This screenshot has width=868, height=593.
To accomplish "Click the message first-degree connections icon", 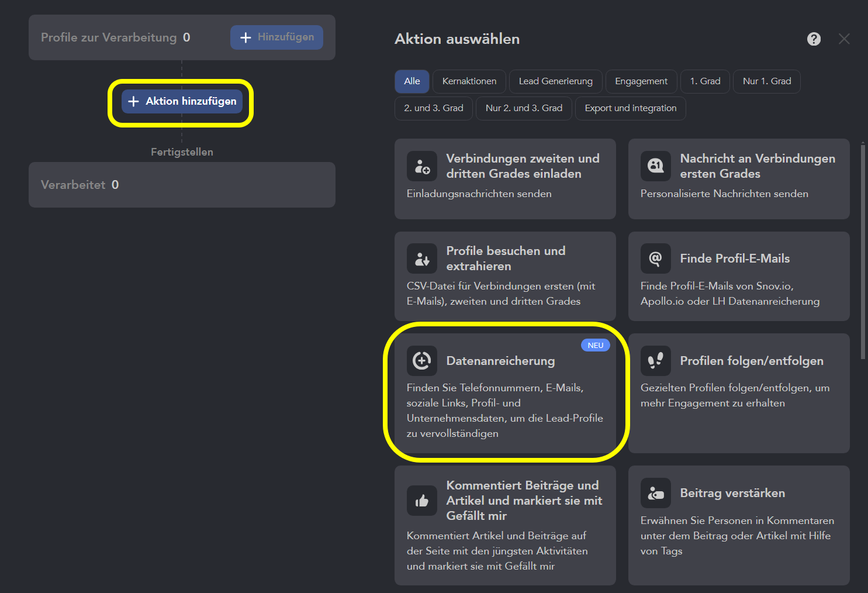I will pos(655,166).
